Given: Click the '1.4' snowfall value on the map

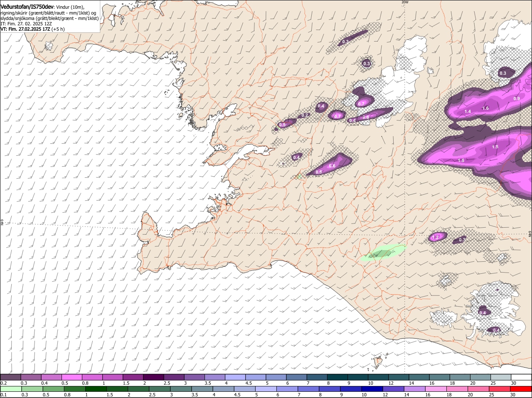Looking at the screenshot, I should point(468,111).
